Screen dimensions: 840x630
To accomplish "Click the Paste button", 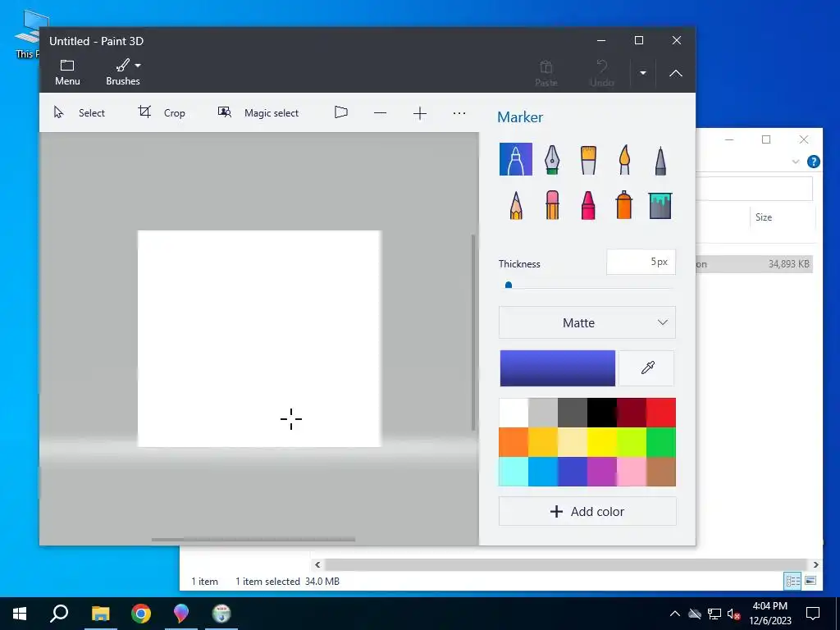I will tap(546, 73).
